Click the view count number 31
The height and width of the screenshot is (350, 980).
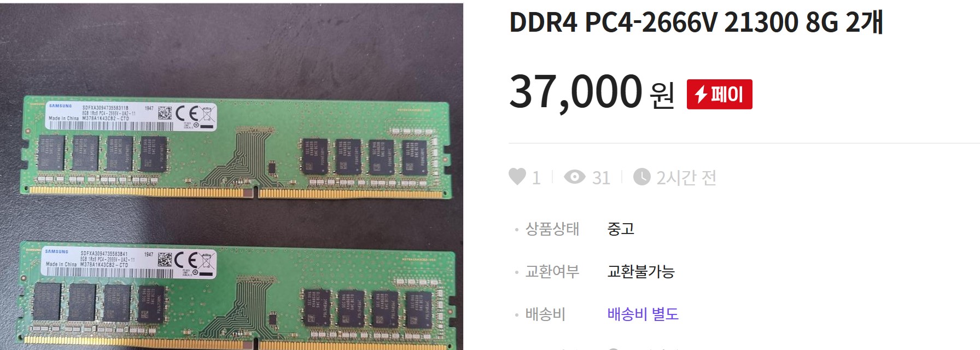tap(601, 178)
